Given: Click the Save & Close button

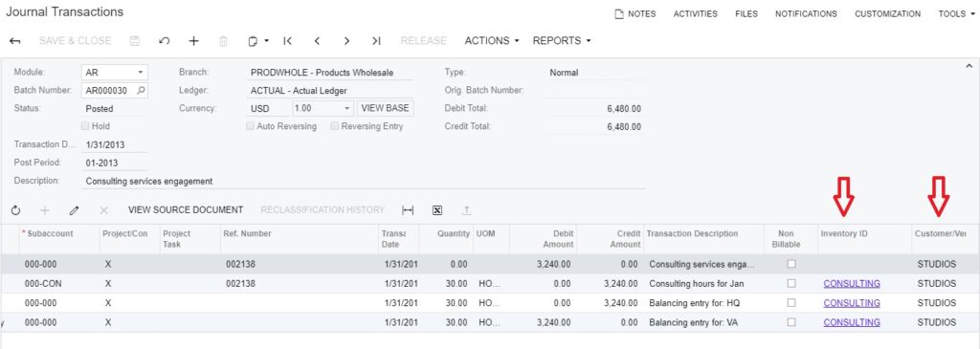Looking at the screenshot, I should pos(75,40).
